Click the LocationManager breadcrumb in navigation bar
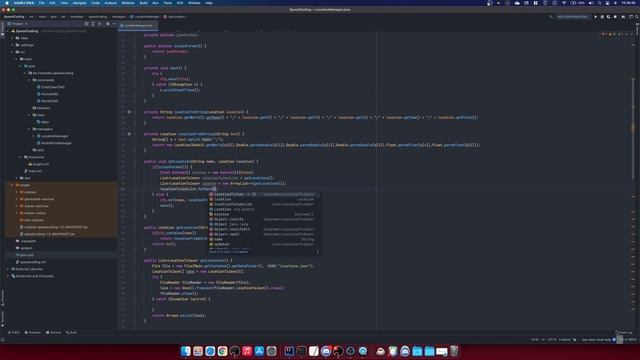The height and width of the screenshot is (360, 640). pos(144,17)
